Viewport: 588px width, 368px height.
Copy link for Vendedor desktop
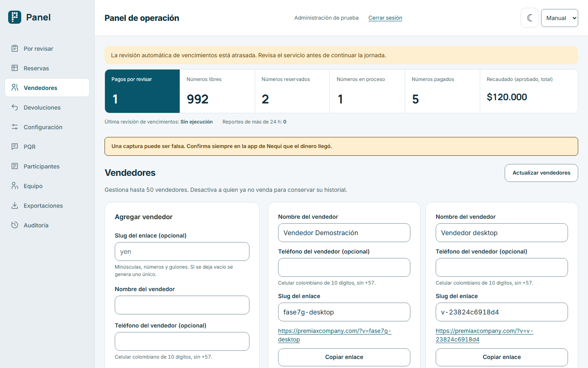click(502, 357)
